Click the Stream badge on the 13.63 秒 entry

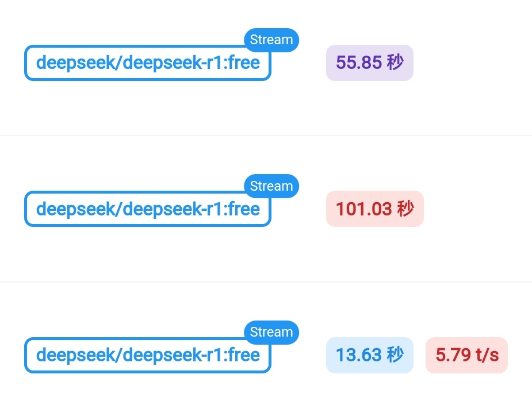(x=271, y=333)
